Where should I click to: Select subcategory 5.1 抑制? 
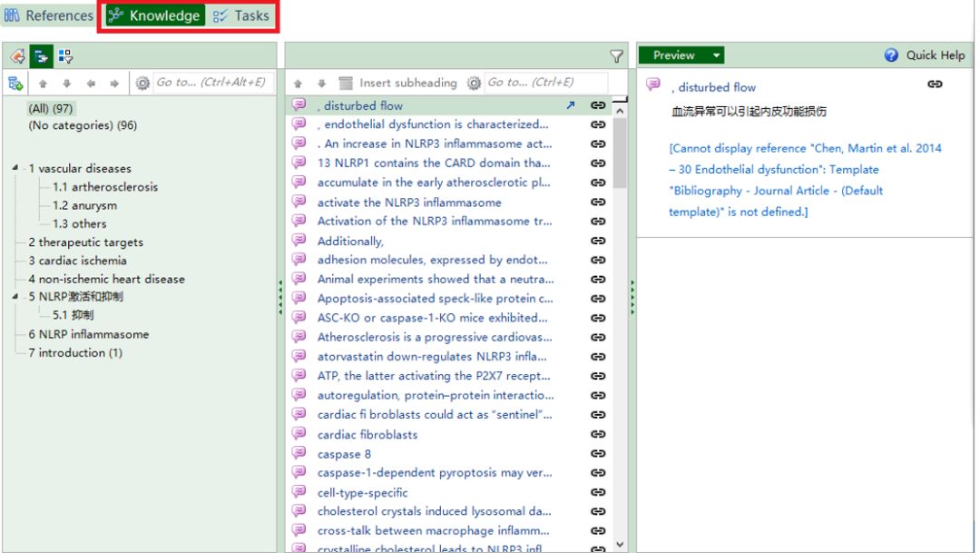(73, 315)
